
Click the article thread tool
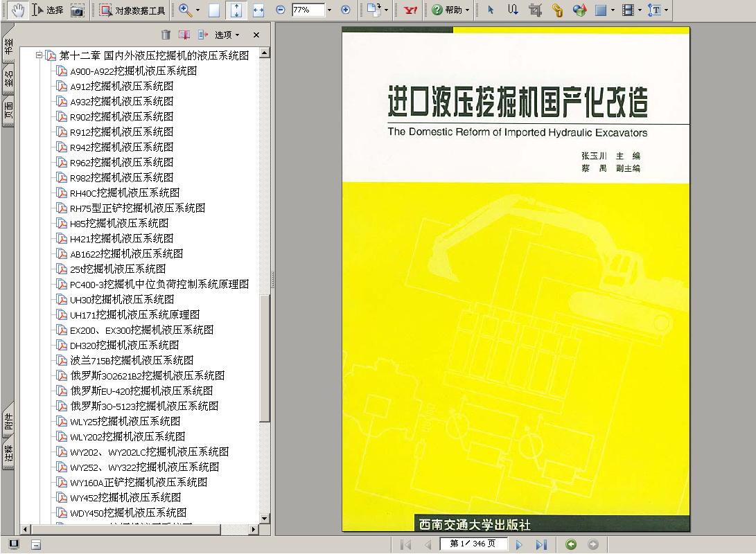513,10
